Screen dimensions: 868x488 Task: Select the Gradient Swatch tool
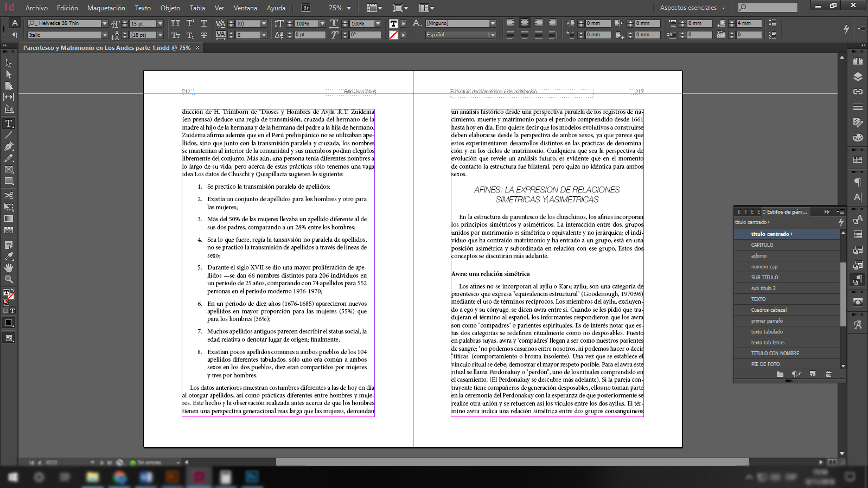(9, 219)
